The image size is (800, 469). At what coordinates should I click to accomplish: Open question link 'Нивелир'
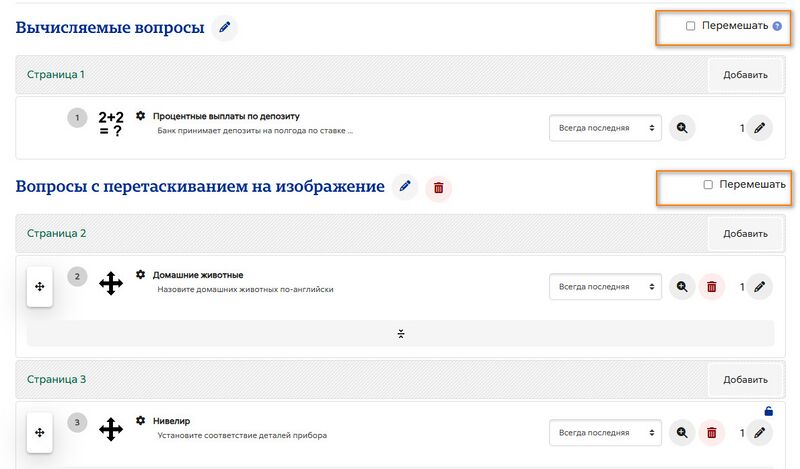click(x=171, y=421)
